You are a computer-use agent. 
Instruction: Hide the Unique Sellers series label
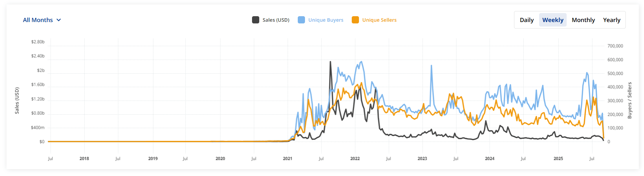[379, 20]
